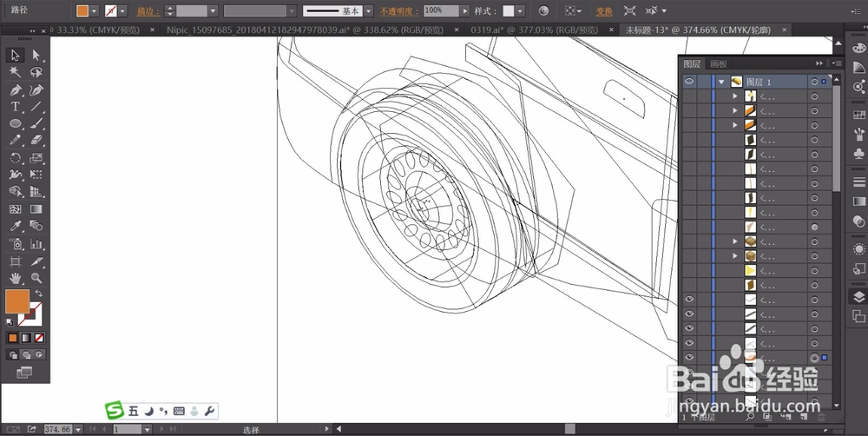Click the locate object magnifier in Layers panel
The image size is (868, 436).
(750, 416)
